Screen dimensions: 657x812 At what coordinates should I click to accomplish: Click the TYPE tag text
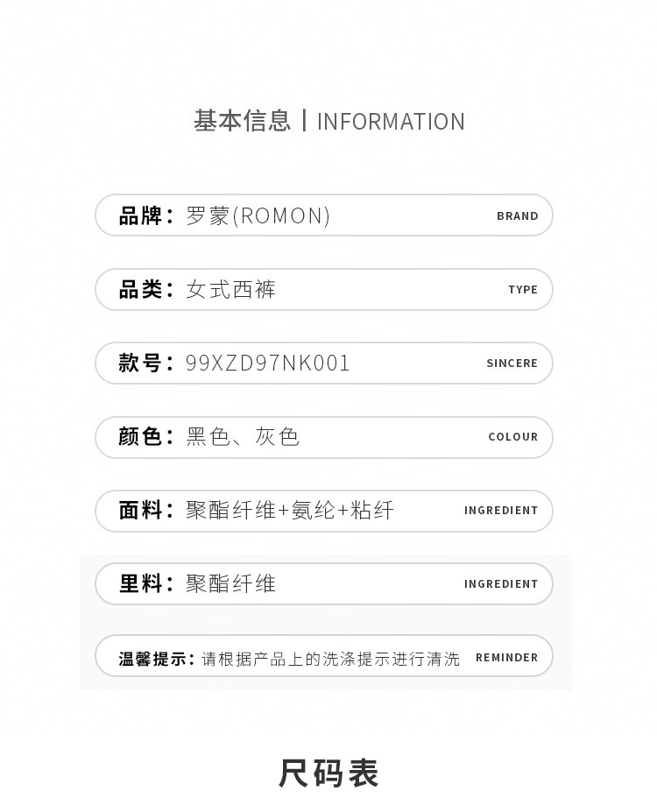coord(523,290)
